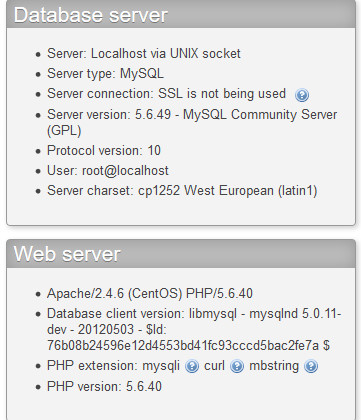Open the SSL connection help icon
The width and height of the screenshot is (361, 420).
pyautogui.click(x=302, y=95)
